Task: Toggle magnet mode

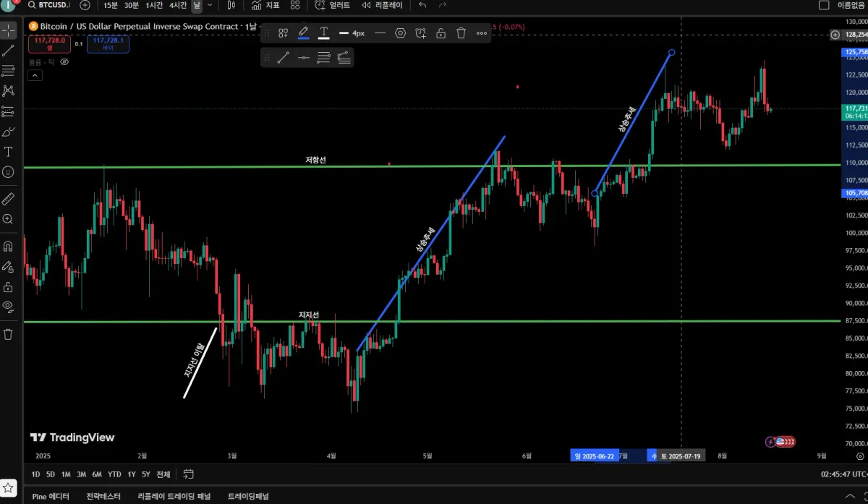Action: (x=9, y=246)
